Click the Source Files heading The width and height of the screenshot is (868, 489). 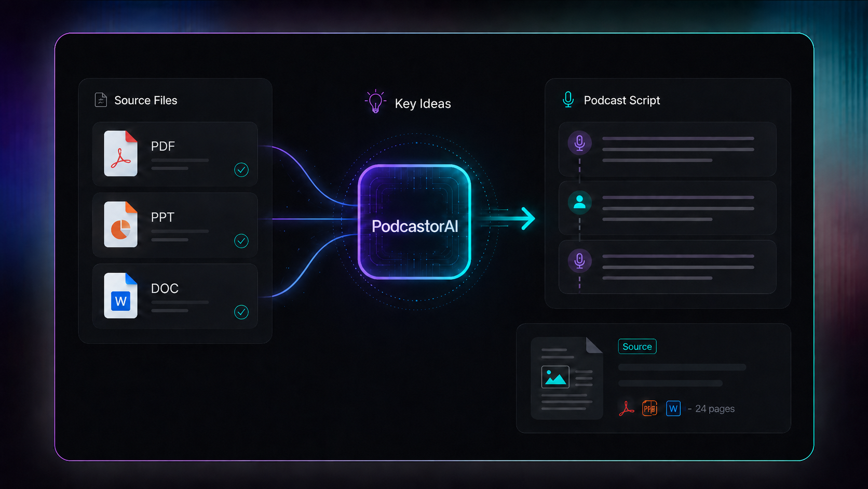(x=146, y=100)
